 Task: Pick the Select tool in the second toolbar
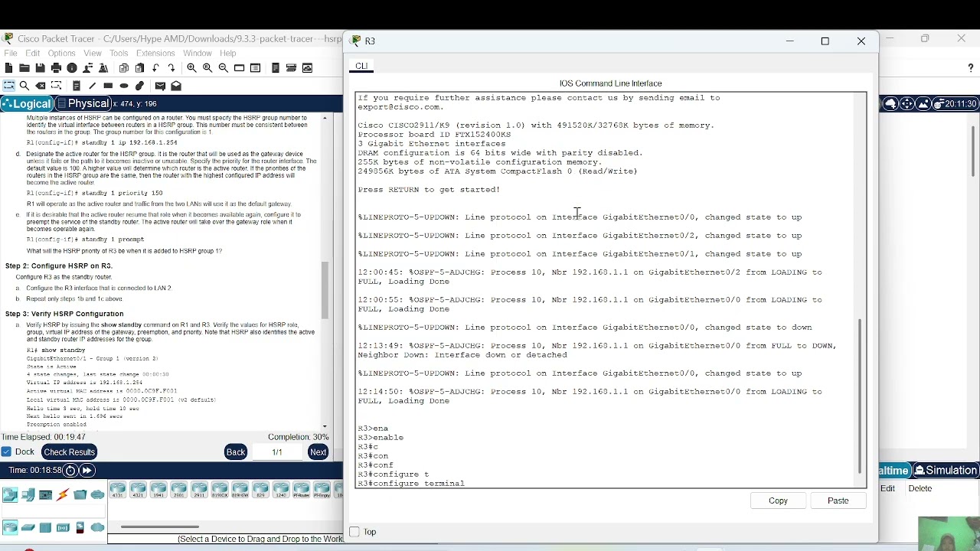point(8,86)
